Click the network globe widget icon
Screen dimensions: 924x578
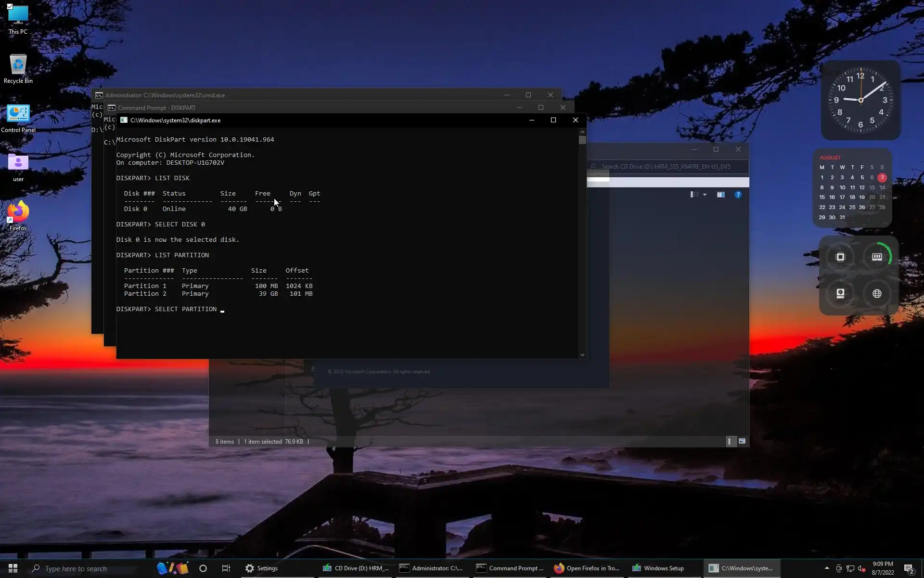coord(877,294)
